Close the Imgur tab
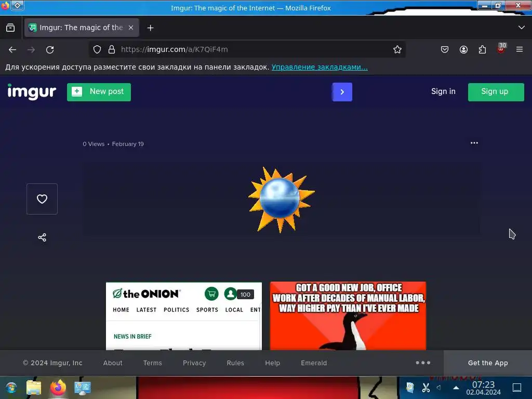532x399 pixels. click(131, 28)
